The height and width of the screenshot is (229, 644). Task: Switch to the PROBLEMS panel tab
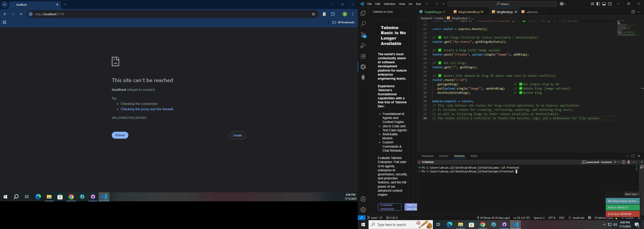(x=428, y=156)
